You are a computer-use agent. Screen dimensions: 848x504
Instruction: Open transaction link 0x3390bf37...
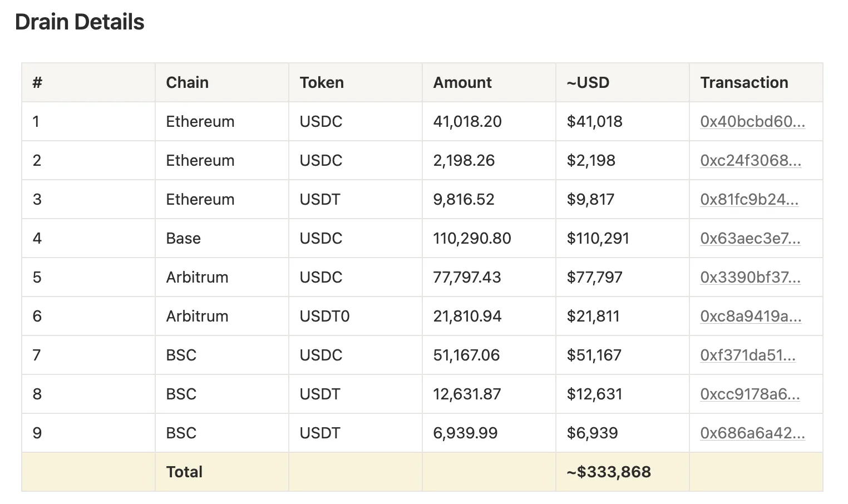[750, 277]
